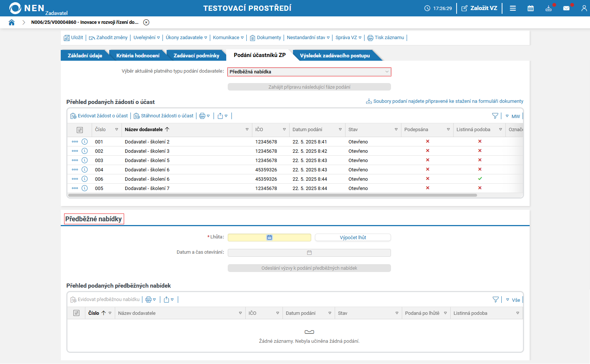Close the N006/25/V00004860 breadcrumb tab
Screen dimensions: 590x364
coord(146,22)
